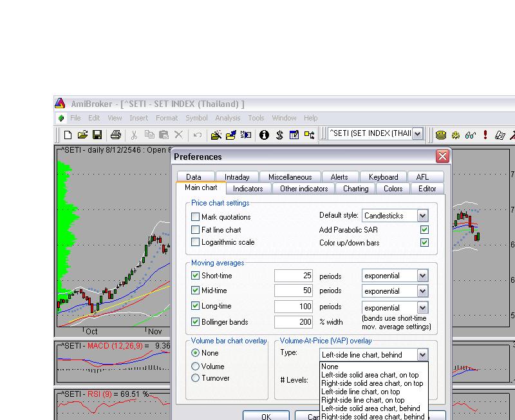Click the Delete X toolbar icon
Viewport: 515px width, 420px height.
(178, 135)
